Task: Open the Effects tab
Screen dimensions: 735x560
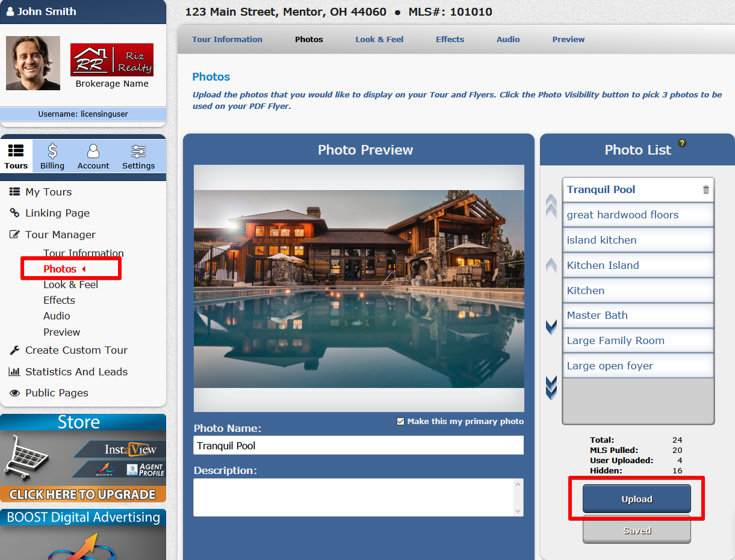Action: (x=450, y=40)
